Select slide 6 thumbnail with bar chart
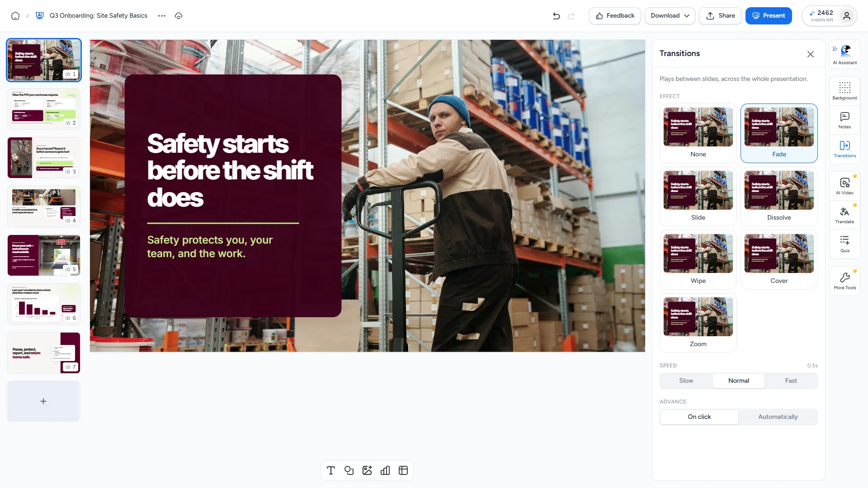 pos(44,304)
